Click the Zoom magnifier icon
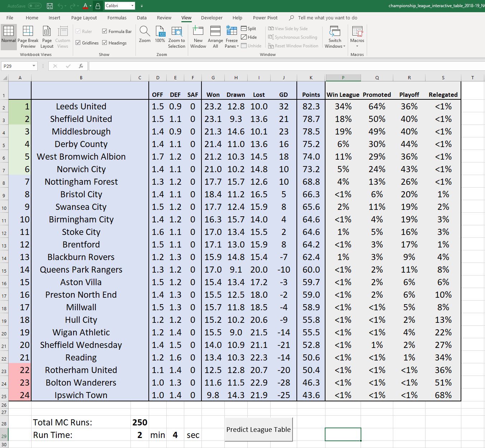The width and height of the screenshot is (485, 448). pyautogui.click(x=145, y=31)
